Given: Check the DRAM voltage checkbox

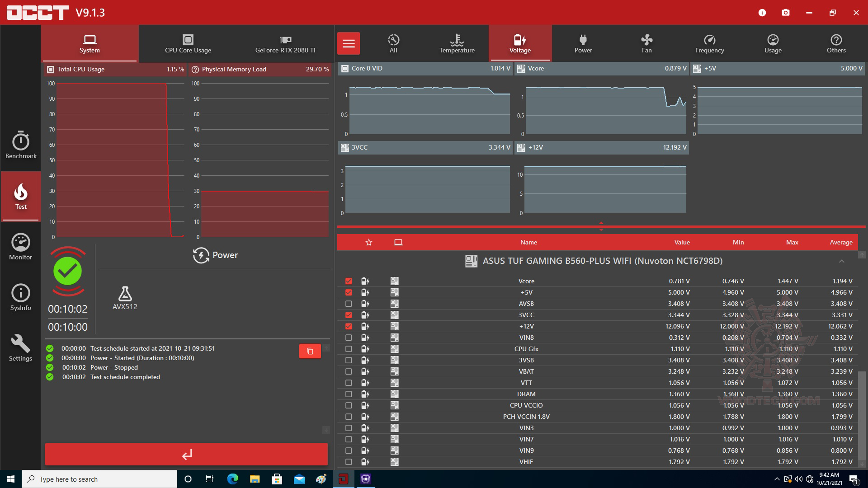Looking at the screenshot, I should (349, 394).
